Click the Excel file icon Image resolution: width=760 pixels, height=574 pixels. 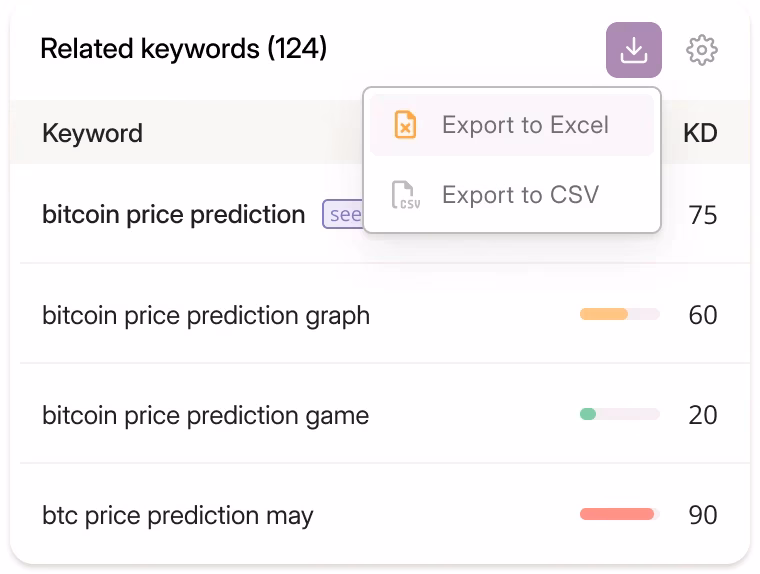(404, 126)
